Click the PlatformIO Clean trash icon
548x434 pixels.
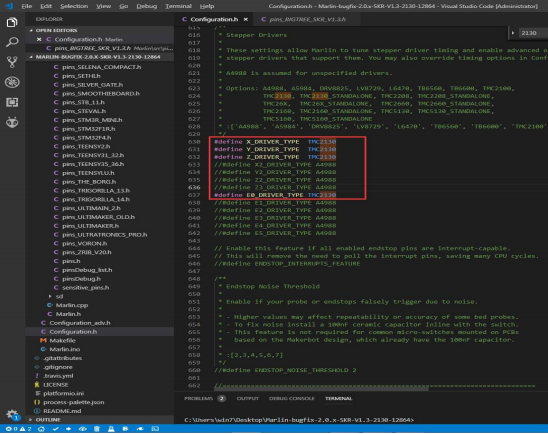97,429
